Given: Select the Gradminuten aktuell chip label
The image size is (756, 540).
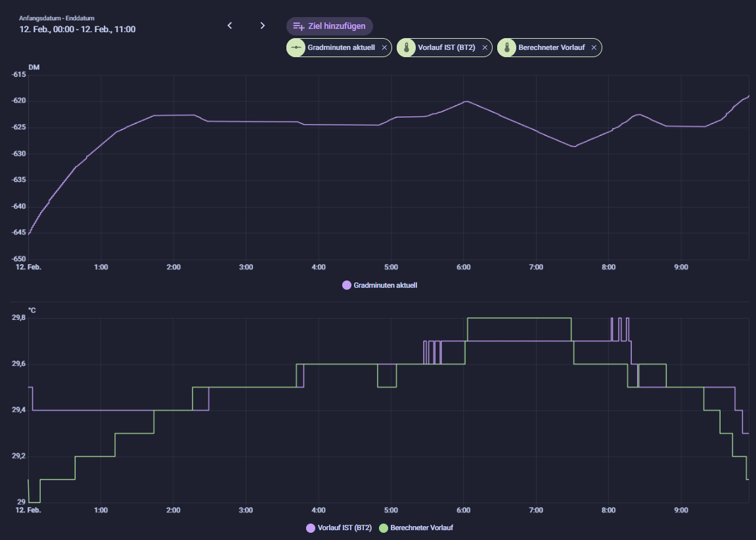Looking at the screenshot, I should (x=341, y=48).
